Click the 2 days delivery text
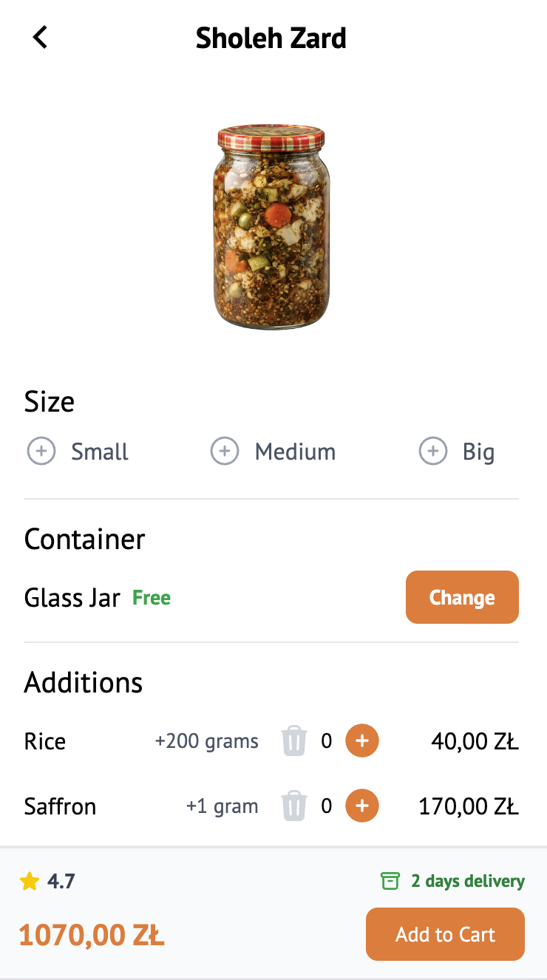 pos(467,881)
